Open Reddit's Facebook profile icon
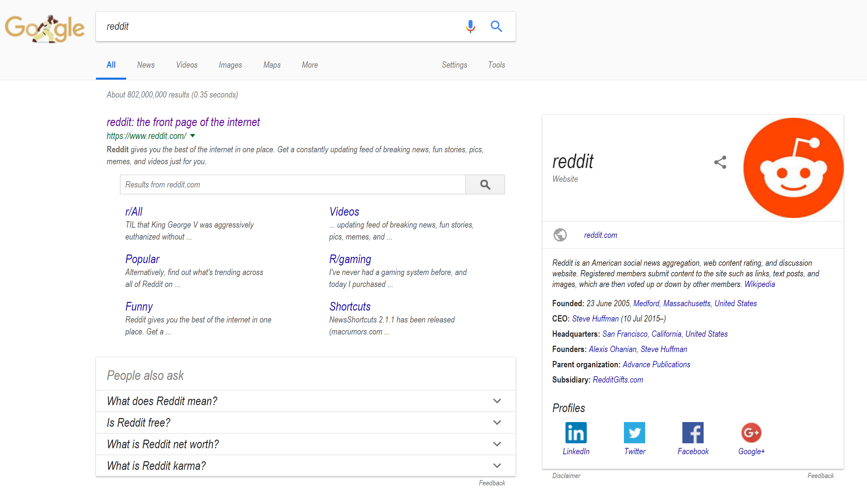 point(693,432)
